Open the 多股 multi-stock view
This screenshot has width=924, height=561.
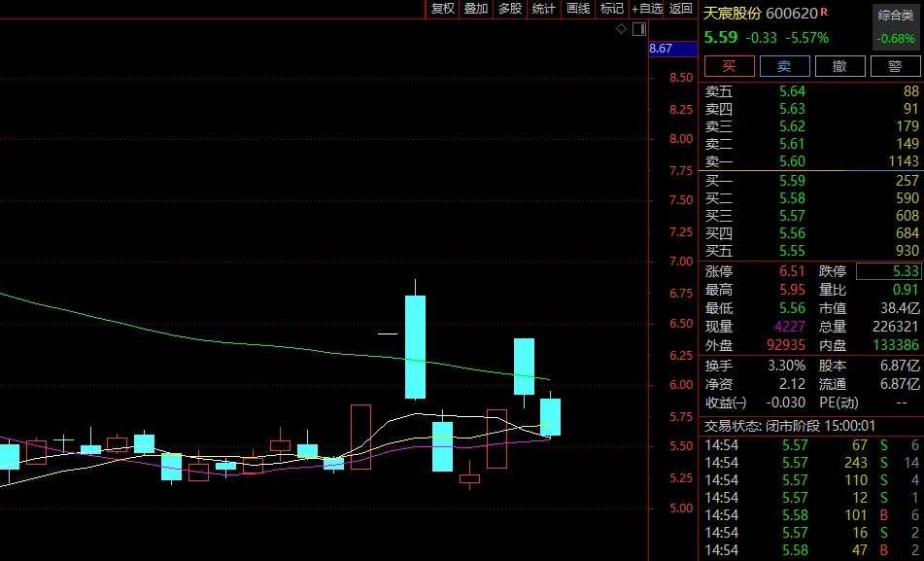[510, 9]
